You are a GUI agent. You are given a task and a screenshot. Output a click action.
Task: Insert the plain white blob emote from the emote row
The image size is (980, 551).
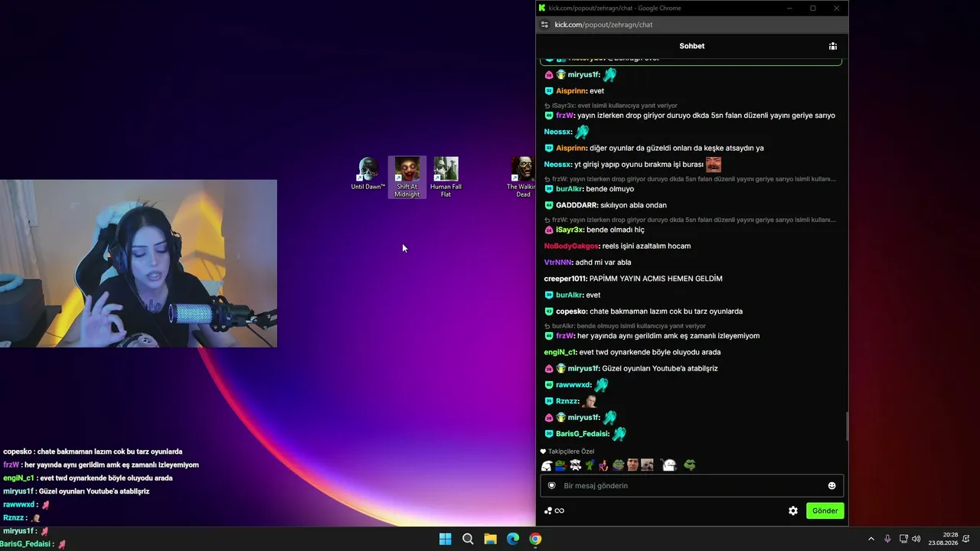tap(547, 465)
